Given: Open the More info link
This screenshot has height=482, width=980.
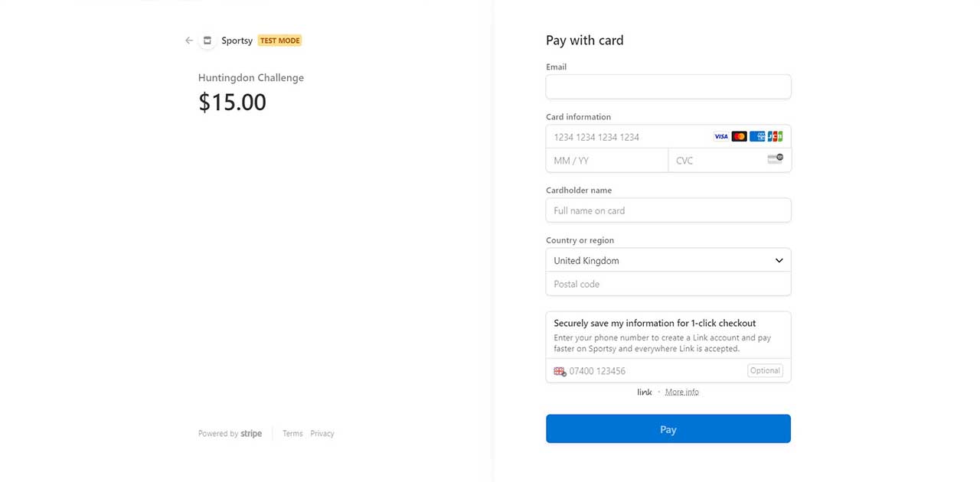Looking at the screenshot, I should tap(681, 392).
